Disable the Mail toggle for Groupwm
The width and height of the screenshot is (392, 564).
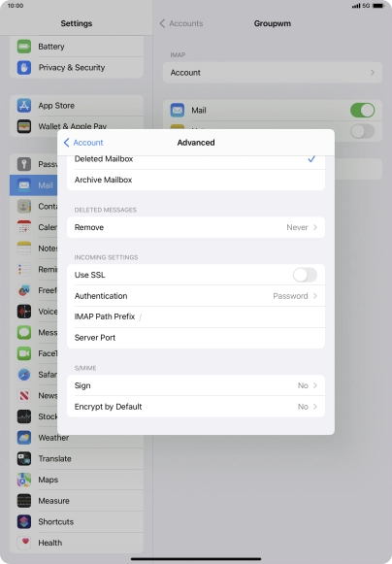pos(363,110)
